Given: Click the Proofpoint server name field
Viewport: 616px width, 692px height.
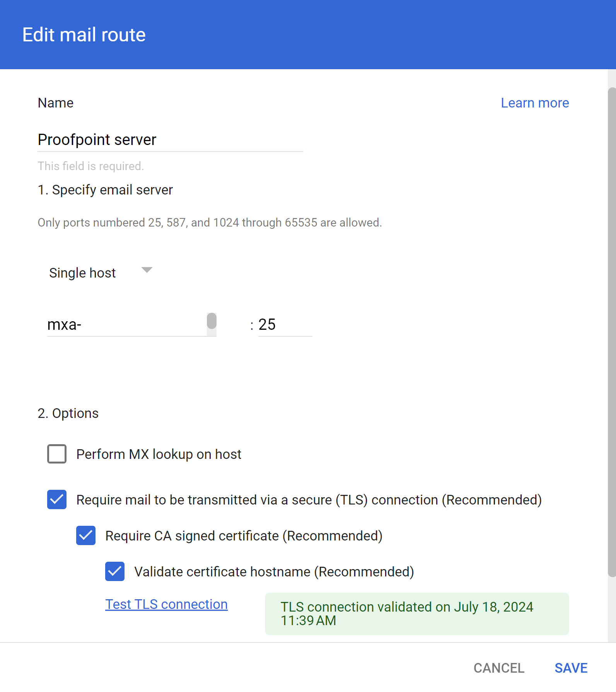Looking at the screenshot, I should [170, 140].
